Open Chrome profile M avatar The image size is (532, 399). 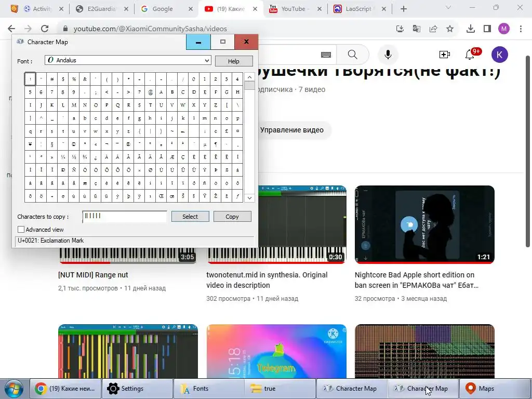pos(504,29)
